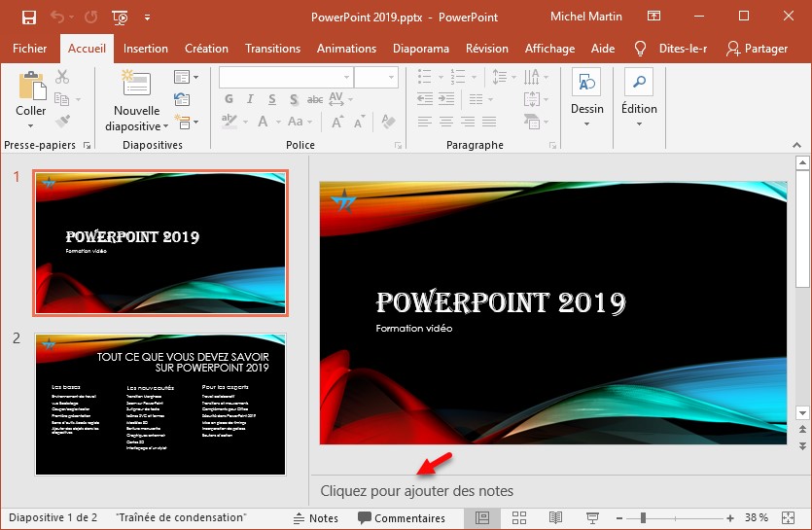This screenshot has height=530, width=812.
Task: Click the zoom slider handle
Action: 643,517
